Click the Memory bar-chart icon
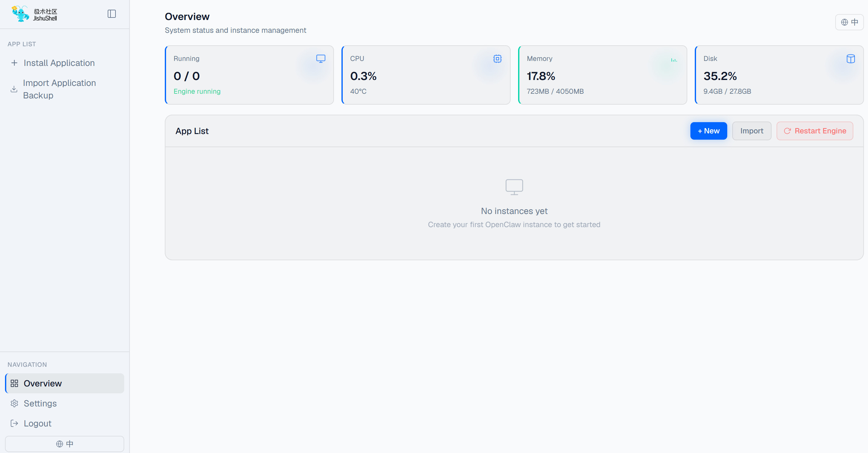This screenshot has height=453, width=868. pos(674,60)
